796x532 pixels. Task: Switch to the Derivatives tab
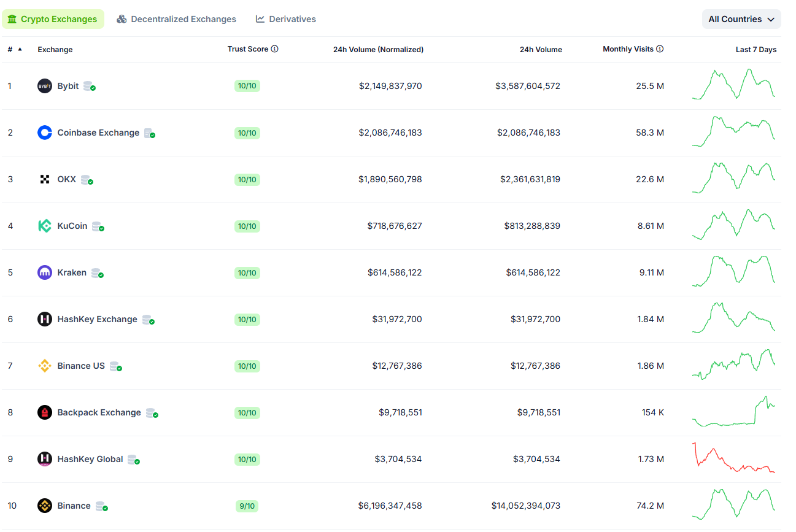coord(286,19)
